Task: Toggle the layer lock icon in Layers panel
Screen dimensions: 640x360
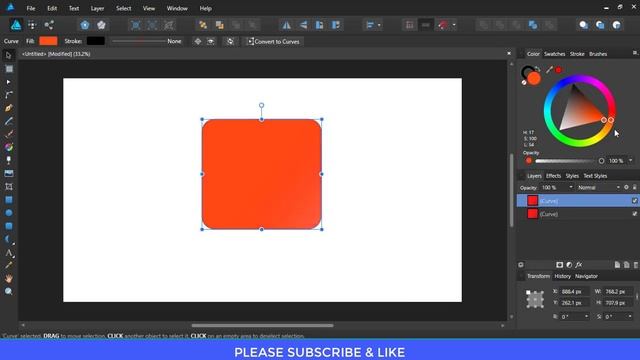Action: (x=635, y=187)
